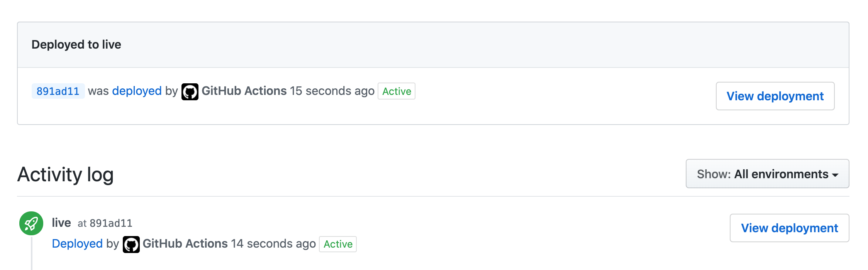The height and width of the screenshot is (270, 868).
Task: Click the 'live' environment name in log
Action: tap(61, 223)
